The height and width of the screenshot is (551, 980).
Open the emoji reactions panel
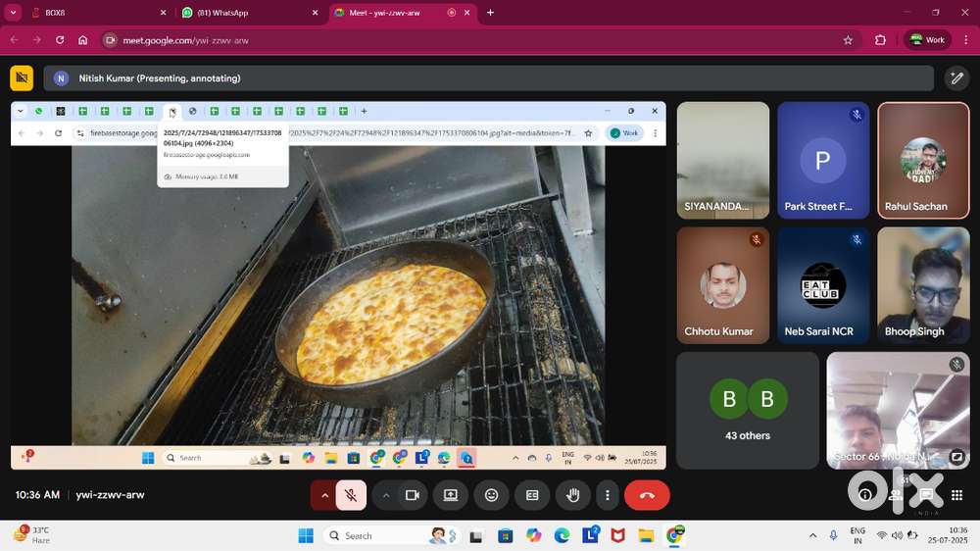click(491, 495)
